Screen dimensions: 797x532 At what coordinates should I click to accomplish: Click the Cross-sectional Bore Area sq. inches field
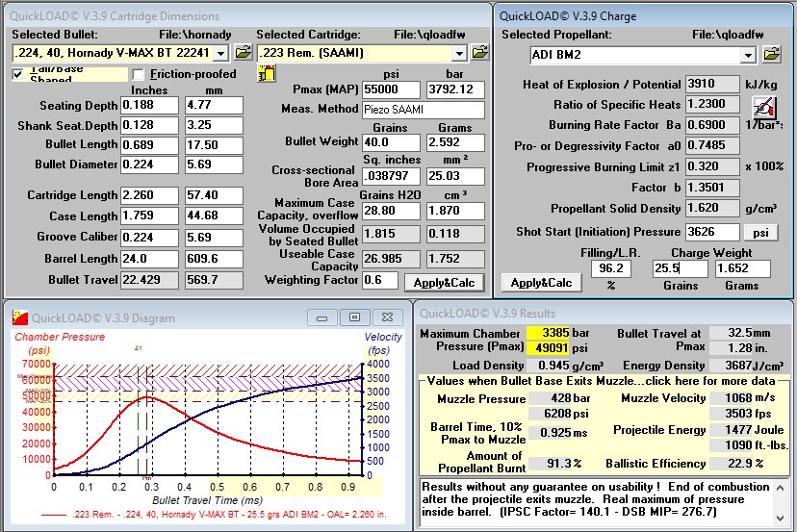(392, 176)
